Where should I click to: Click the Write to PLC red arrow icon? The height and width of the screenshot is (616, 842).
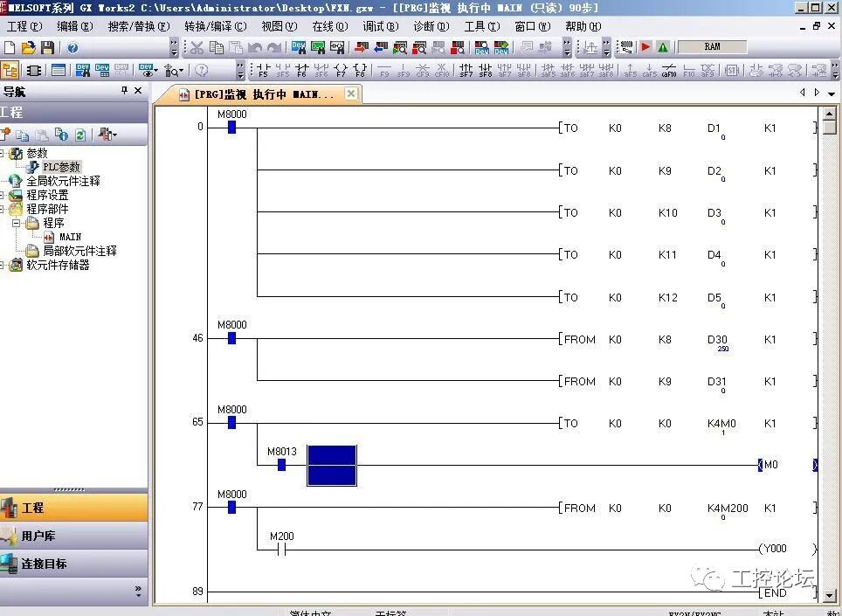click(x=361, y=48)
